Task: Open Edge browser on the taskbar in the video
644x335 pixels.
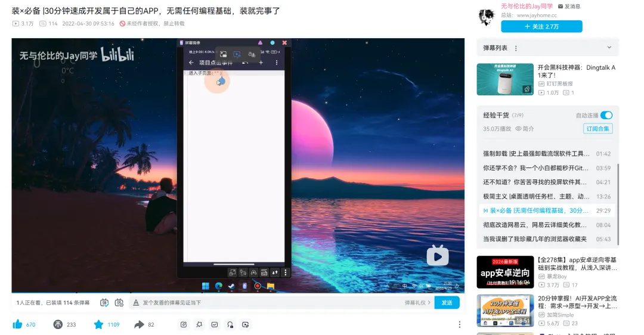Action: click(218, 286)
